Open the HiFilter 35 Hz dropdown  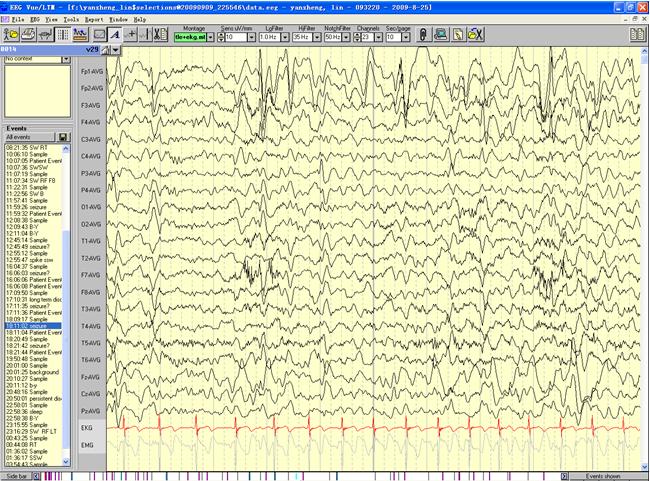pyautogui.click(x=317, y=37)
